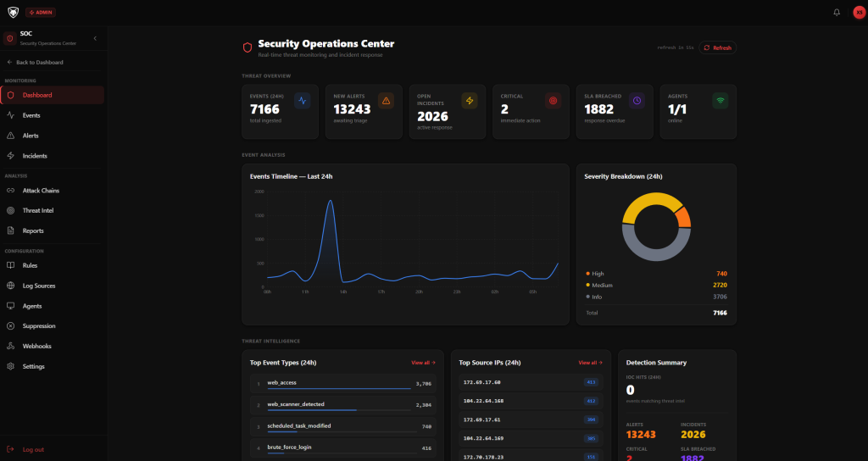The width and height of the screenshot is (868, 461).
Task: Click the SLA Breached clock icon
Action: click(637, 101)
